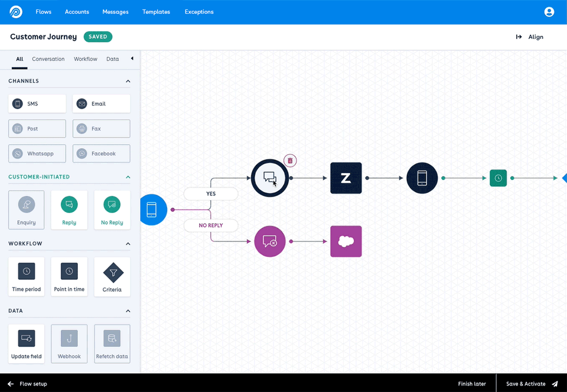Select the Post channel block
This screenshot has width=567, height=392.
tap(37, 129)
